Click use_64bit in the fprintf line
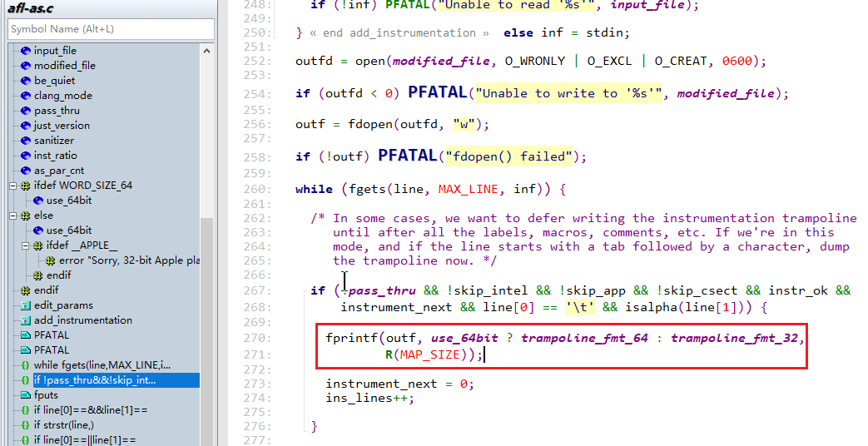The image size is (868, 446). pyautogui.click(x=464, y=338)
